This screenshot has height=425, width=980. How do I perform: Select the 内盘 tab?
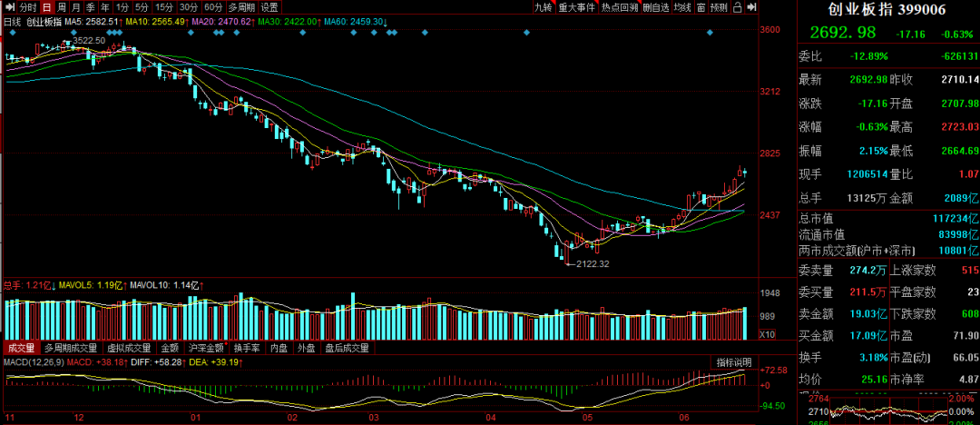(279, 348)
